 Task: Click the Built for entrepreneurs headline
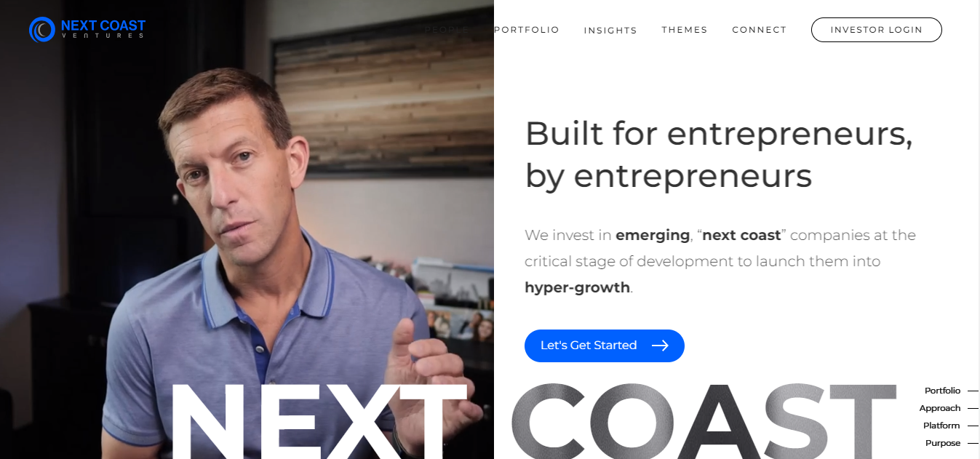point(719,154)
